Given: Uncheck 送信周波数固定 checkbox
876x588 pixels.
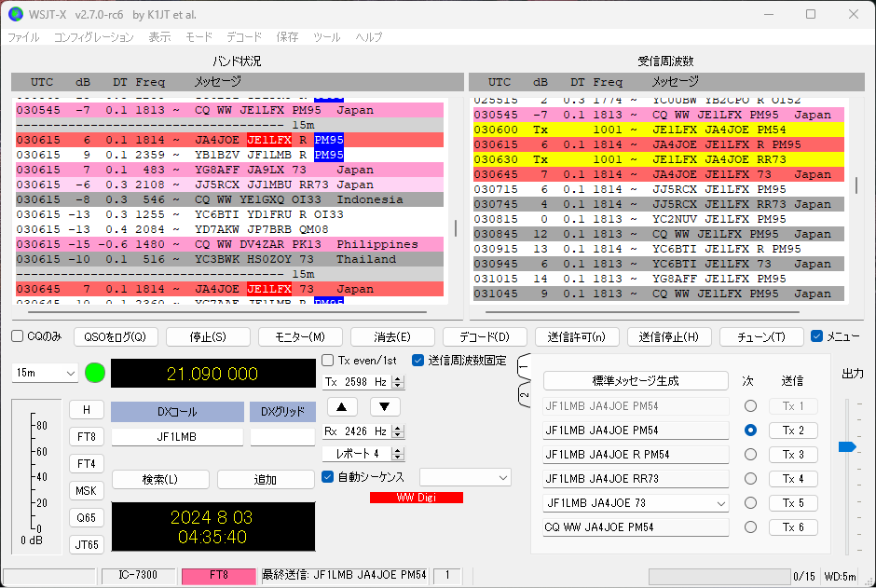Looking at the screenshot, I should 417,361.
